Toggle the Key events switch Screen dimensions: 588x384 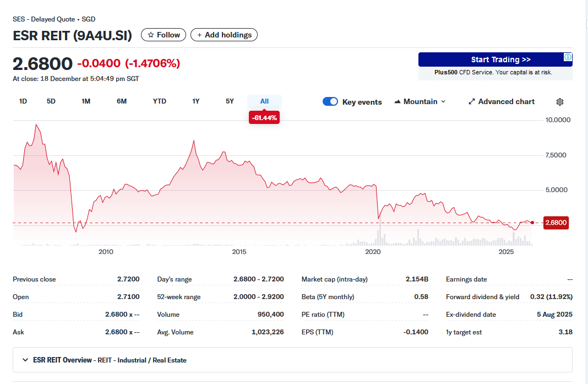(x=330, y=101)
